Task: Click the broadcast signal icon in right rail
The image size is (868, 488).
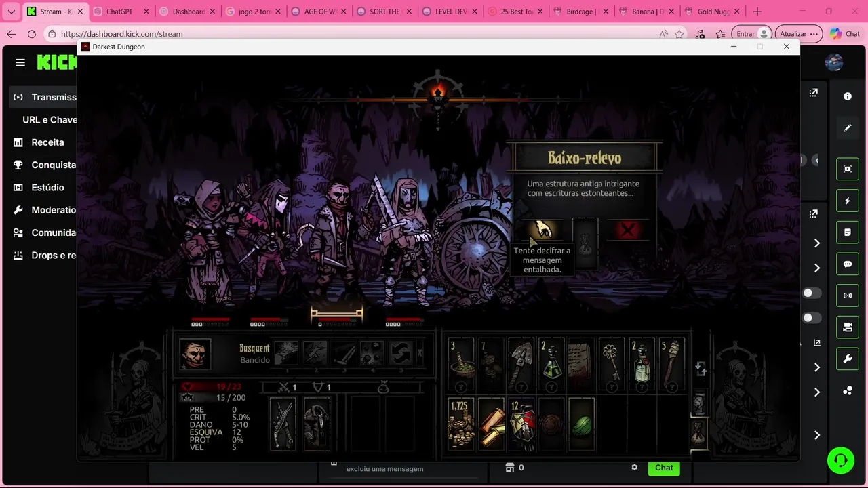Action: click(847, 296)
